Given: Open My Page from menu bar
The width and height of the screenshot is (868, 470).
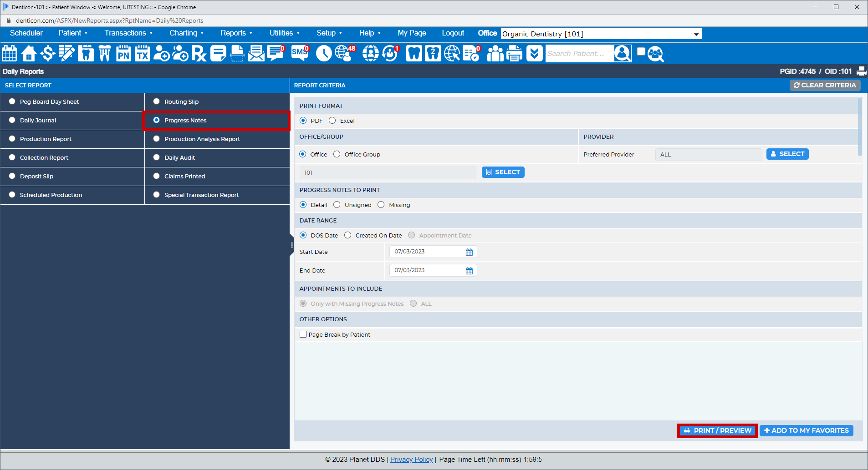Looking at the screenshot, I should [x=412, y=33].
